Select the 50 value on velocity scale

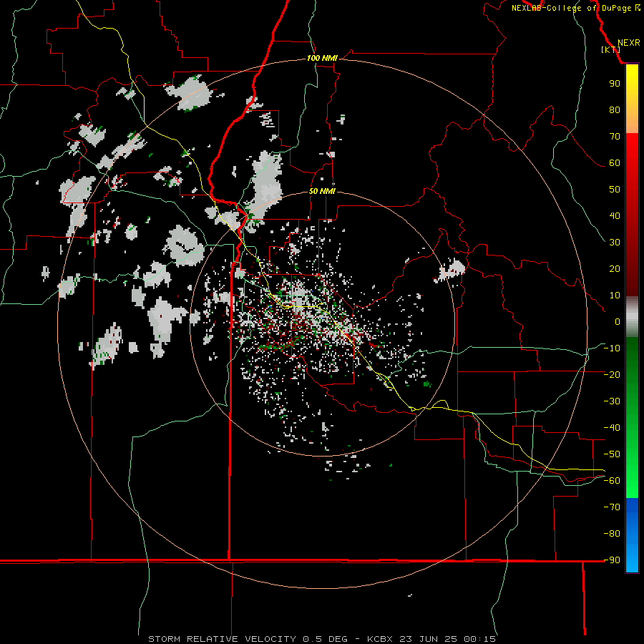click(615, 190)
